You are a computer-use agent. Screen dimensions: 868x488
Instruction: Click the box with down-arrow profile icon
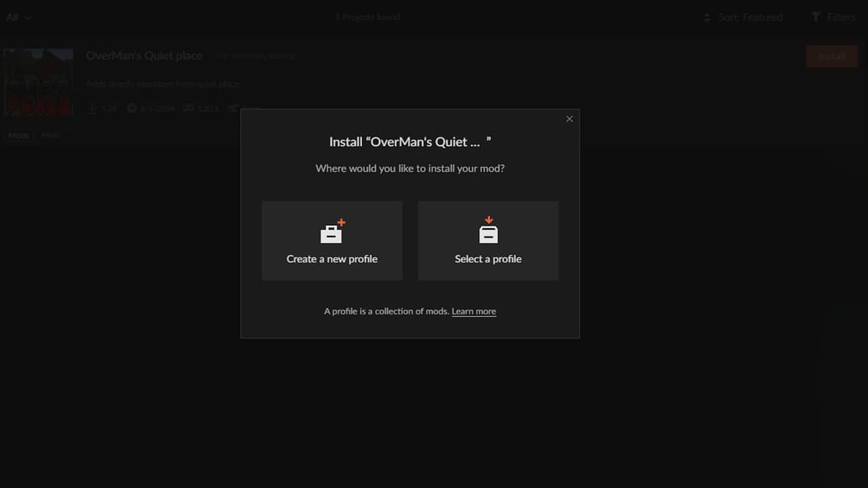pos(488,231)
